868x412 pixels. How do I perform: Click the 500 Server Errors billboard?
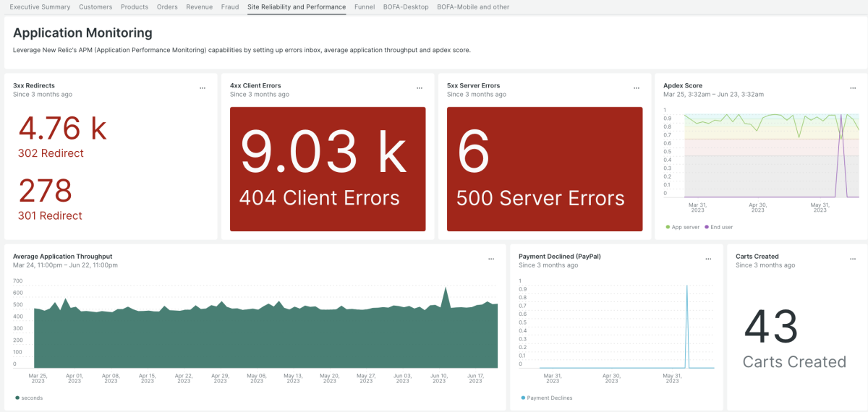pyautogui.click(x=545, y=169)
